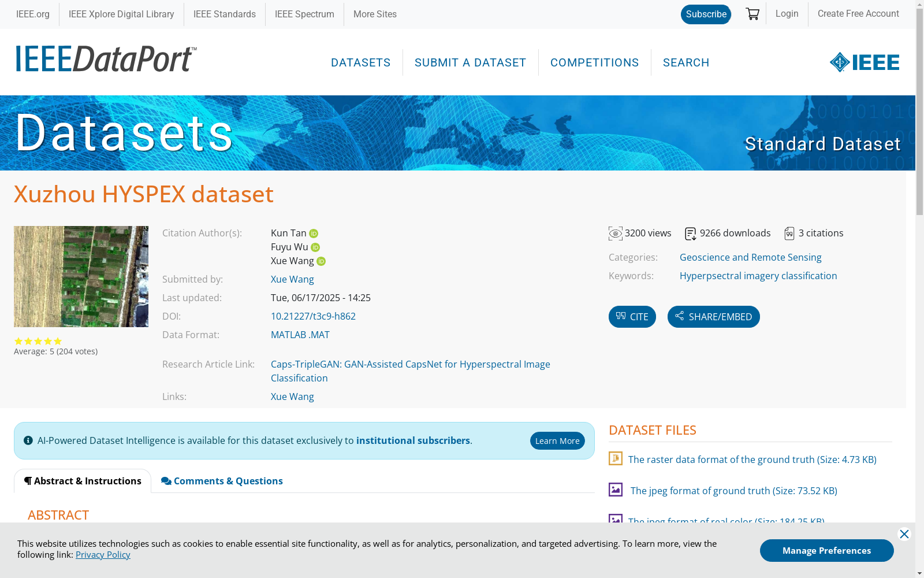Click the jpeg ground truth image icon
The image size is (924, 578).
click(616, 490)
